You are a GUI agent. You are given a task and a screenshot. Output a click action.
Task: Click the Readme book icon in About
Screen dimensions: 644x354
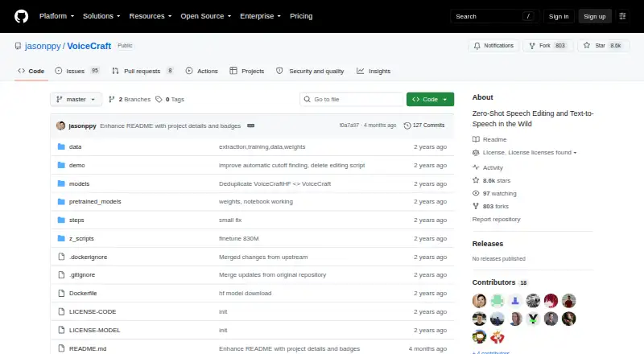coord(476,140)
